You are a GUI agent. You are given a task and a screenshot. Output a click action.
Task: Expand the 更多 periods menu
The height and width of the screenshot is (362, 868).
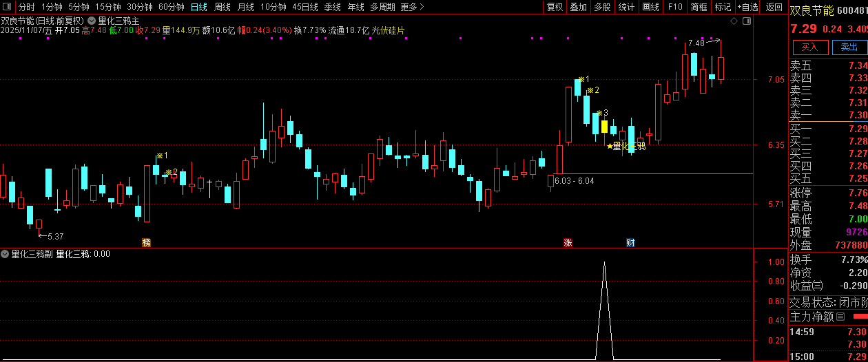[x=412, y=7]
